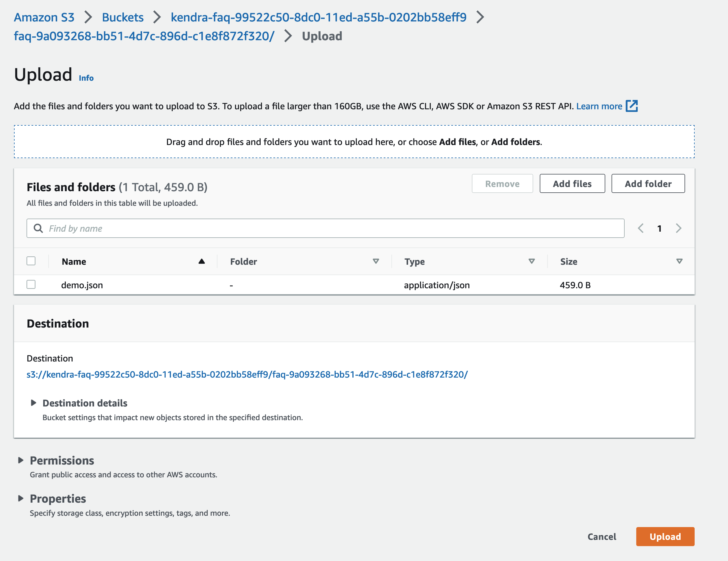Sort the Type column with its arrow
Image resolution: width=728 pixels, height=561 pixels.
[531, 261]
